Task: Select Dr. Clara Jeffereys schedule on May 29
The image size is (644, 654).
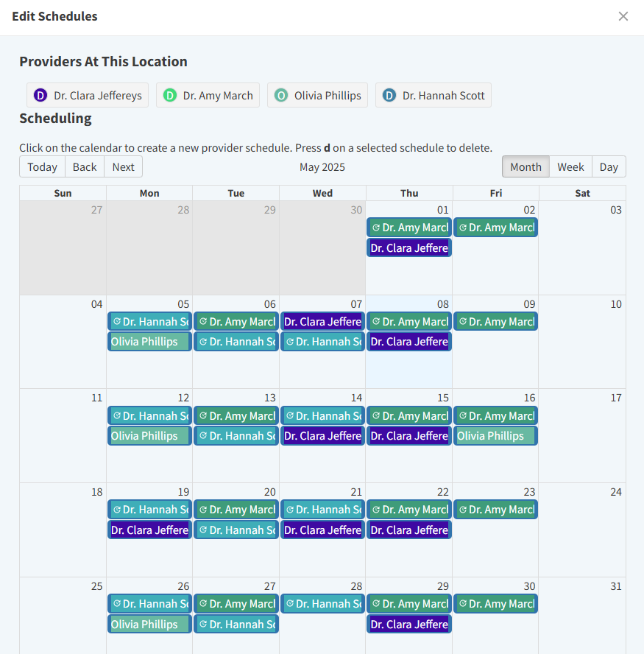Action: click(x=409, y=624)
